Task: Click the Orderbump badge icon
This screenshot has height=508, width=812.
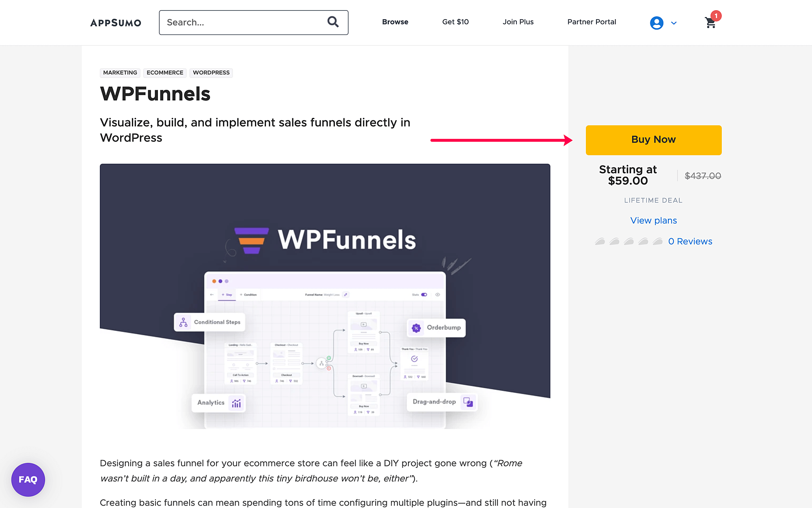Action: 416,328
